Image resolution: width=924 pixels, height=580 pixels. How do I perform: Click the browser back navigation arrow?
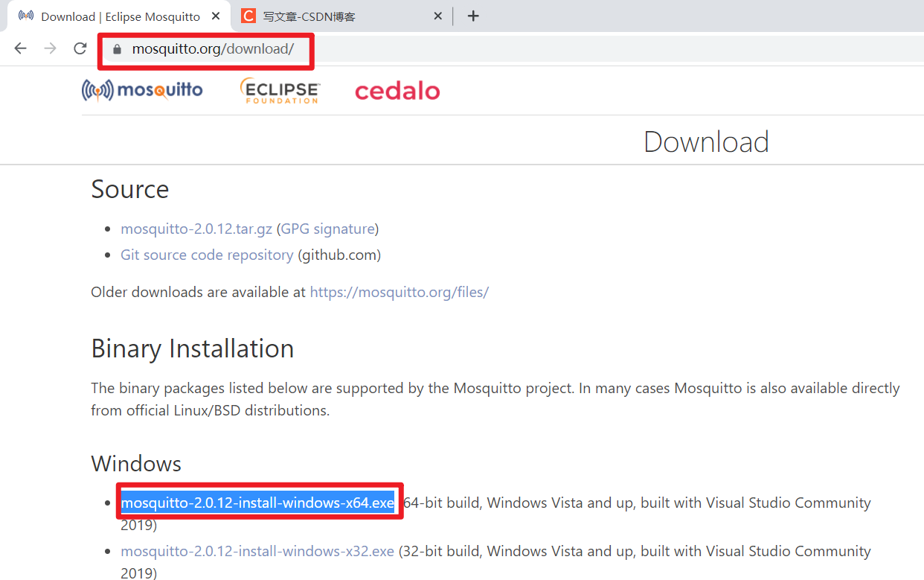pyautogui.click(x=20, y=48)
